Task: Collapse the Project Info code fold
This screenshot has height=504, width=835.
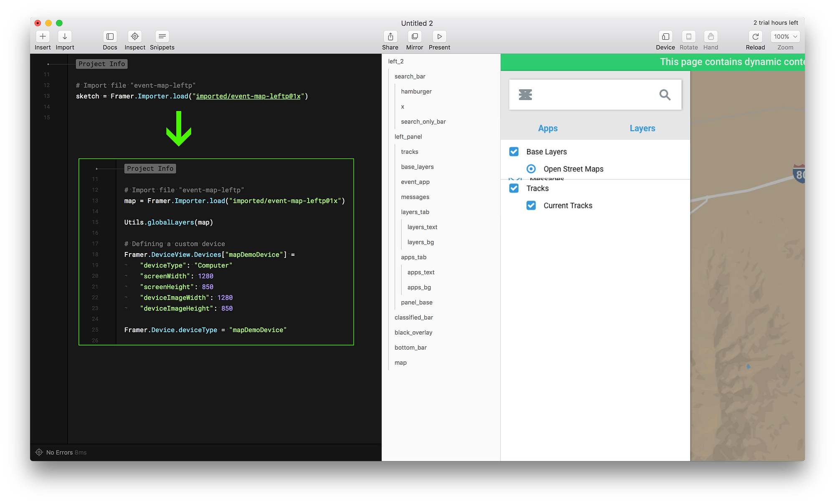Action: coord(101,64)
